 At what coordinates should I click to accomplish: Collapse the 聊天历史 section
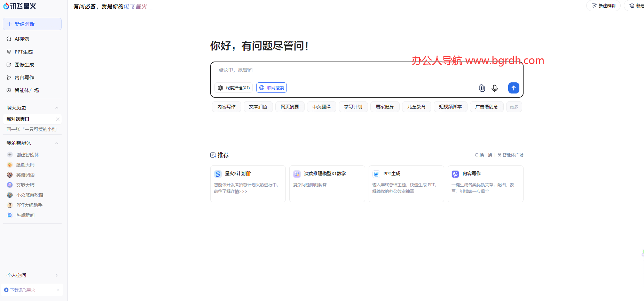click(x=57, y=108)
